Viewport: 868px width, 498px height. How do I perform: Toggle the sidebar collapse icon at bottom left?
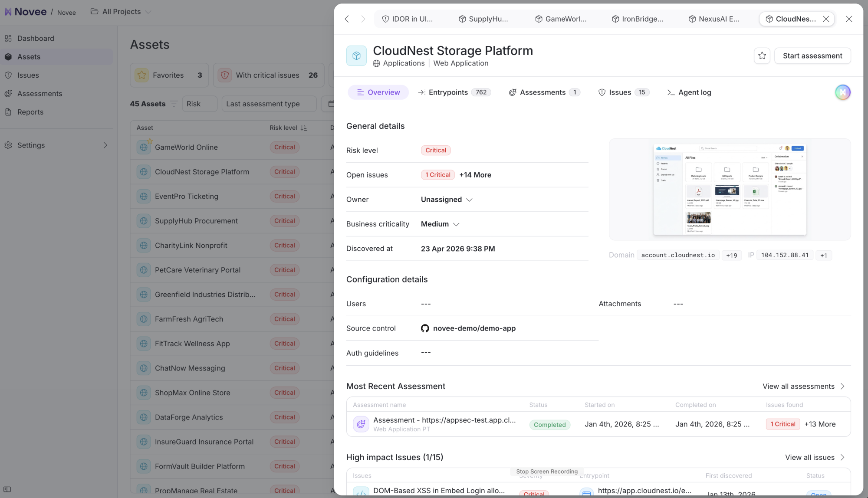coord(7,489)
